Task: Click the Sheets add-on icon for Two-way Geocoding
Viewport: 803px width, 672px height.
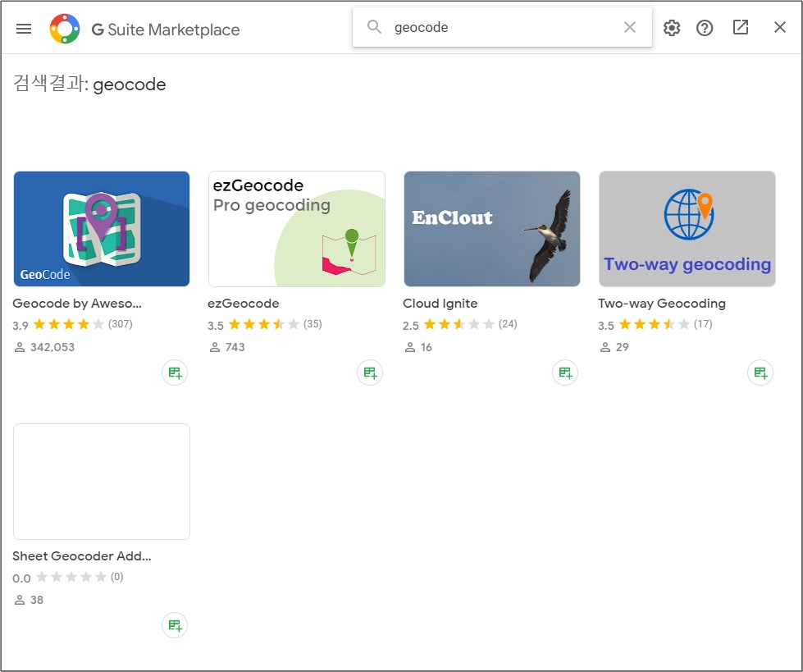Action: pos(760,373)
